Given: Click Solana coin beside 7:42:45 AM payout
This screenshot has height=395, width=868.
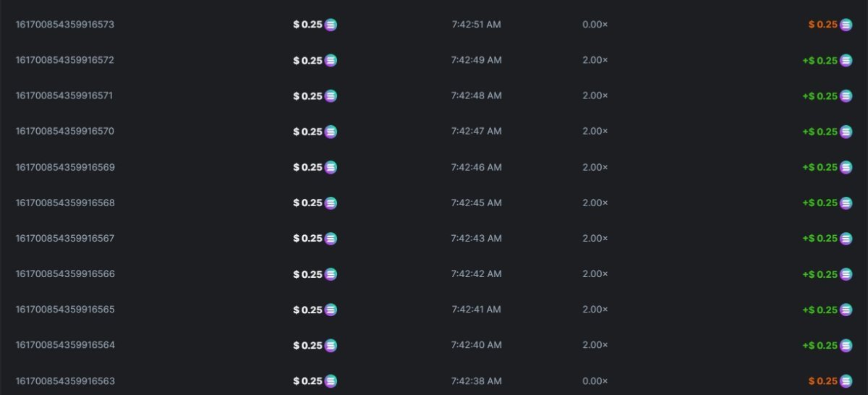Looking at the screenshot, I should 846,203.
